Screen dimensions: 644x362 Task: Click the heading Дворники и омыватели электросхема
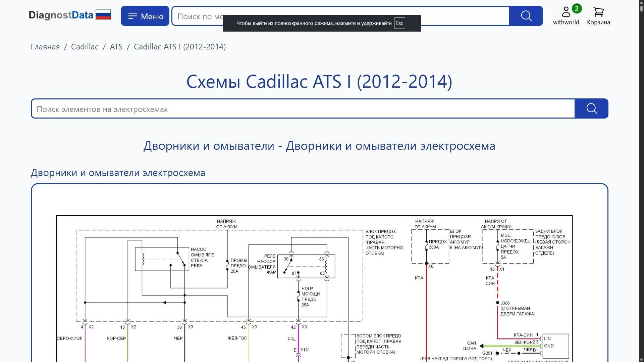point(118,173)
